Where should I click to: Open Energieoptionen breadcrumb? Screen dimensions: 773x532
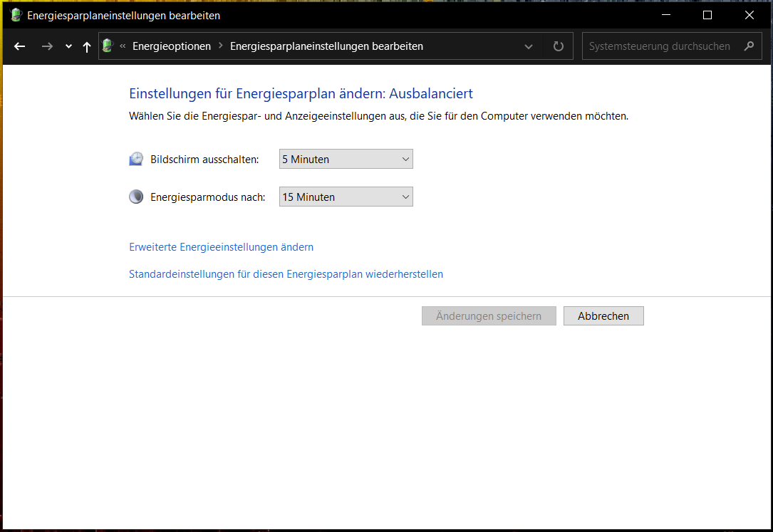[x=172, y=46]
